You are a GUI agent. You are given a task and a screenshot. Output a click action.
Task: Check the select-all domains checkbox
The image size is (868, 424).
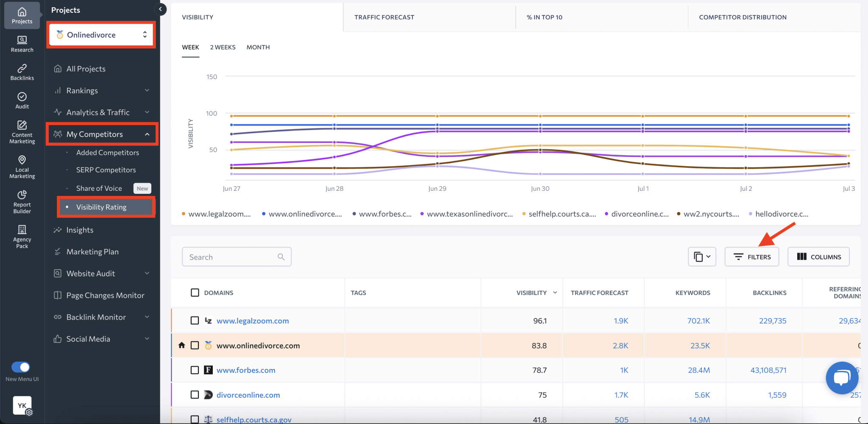coord(195,292)
